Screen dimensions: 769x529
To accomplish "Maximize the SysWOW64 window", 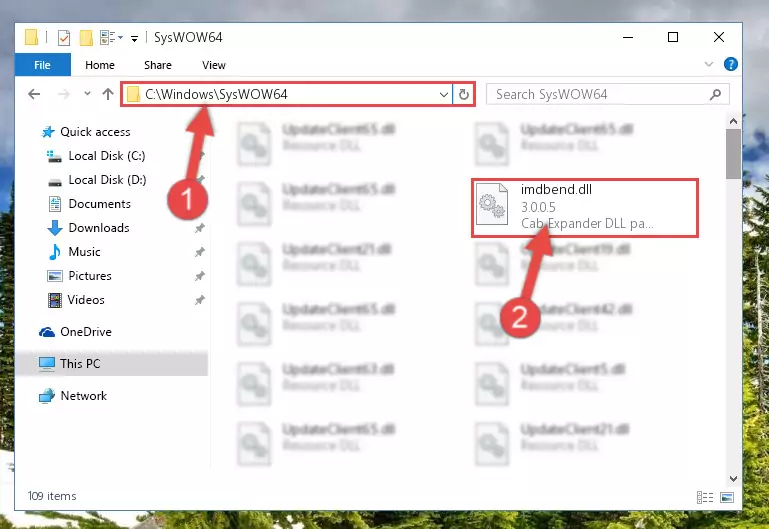I will pos(673,37).
